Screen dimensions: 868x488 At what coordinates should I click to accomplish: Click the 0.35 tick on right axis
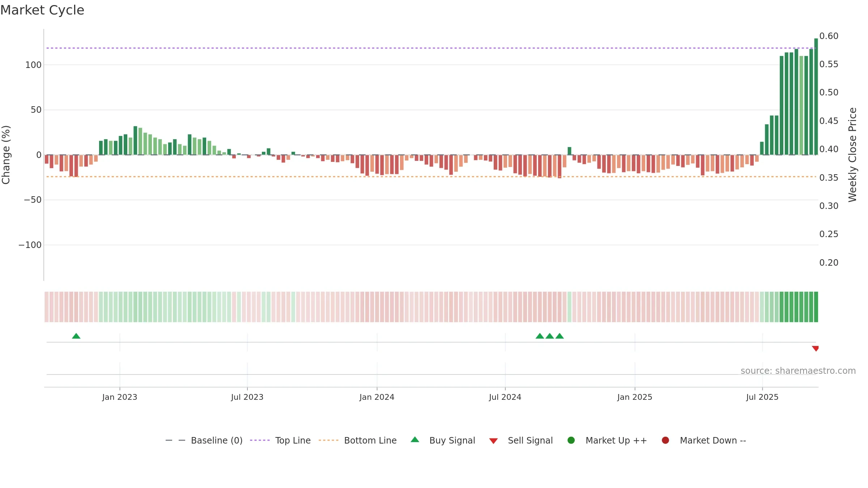pos(829,178)
